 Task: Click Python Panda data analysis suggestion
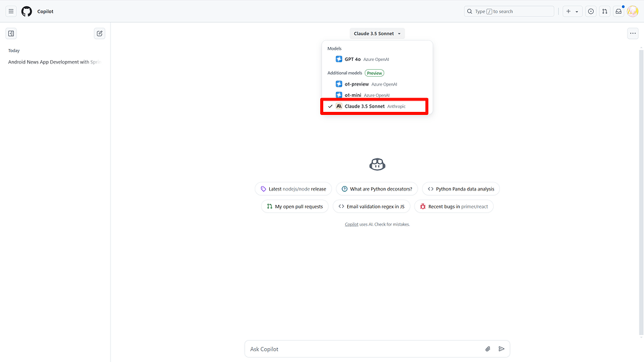pos(461,189)
